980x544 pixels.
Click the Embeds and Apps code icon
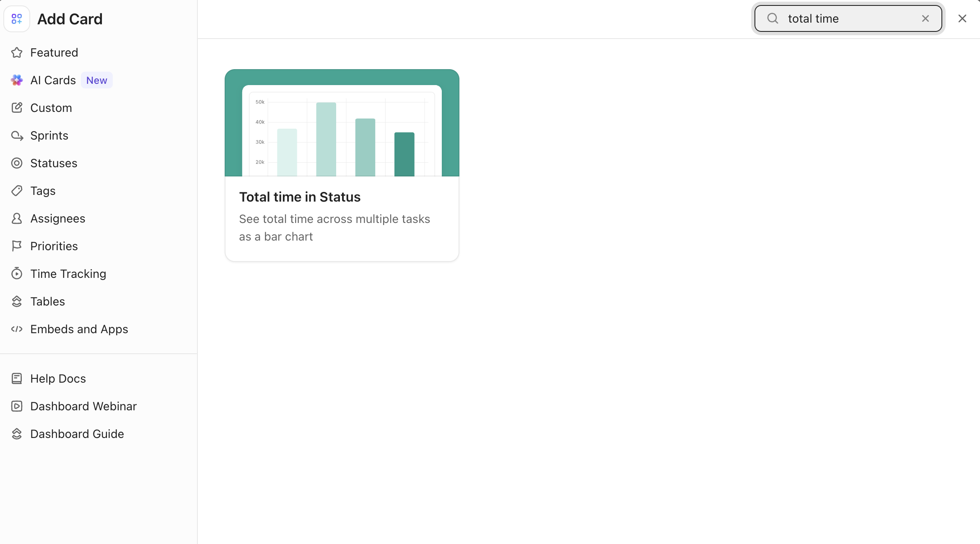17,329
